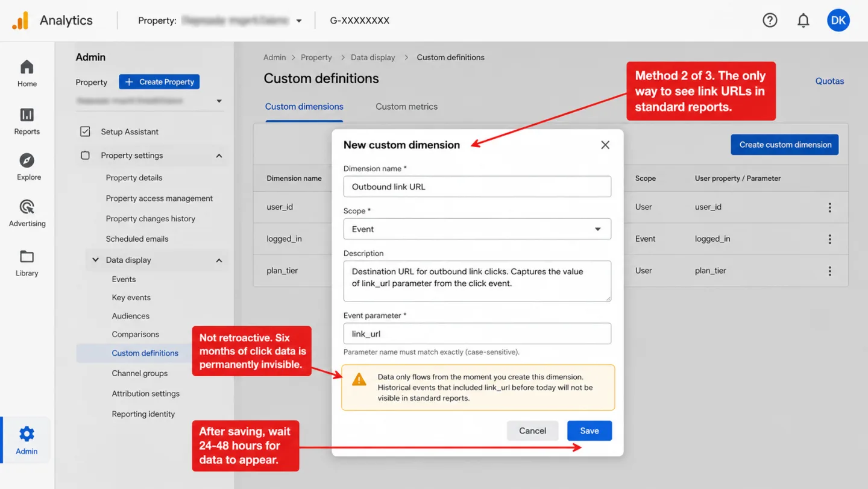
Task: Click the G-XXXXXXXX measurement ID
Action: [x=359, y=21]
